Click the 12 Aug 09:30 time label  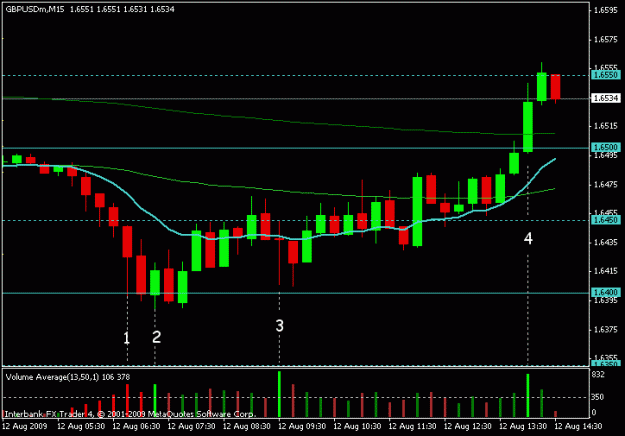point(302,426)
